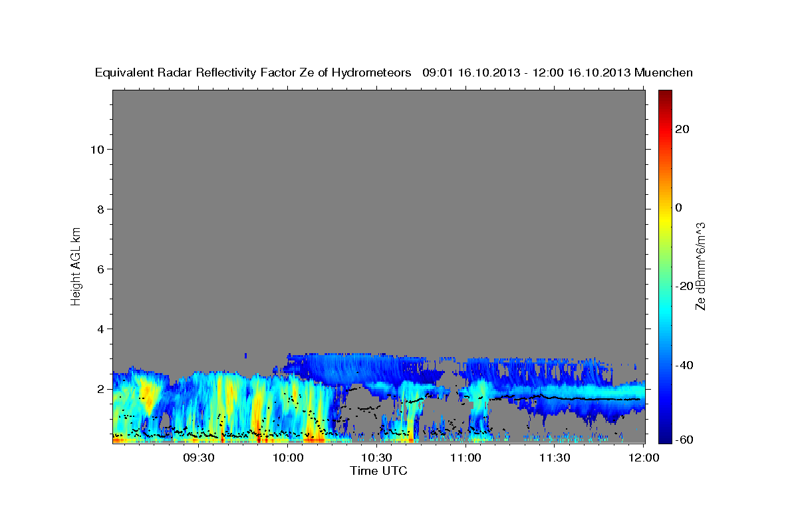Click the '11:00' time tick label
The width and height of the screenshot is (798, 532).
click(465, 458)
